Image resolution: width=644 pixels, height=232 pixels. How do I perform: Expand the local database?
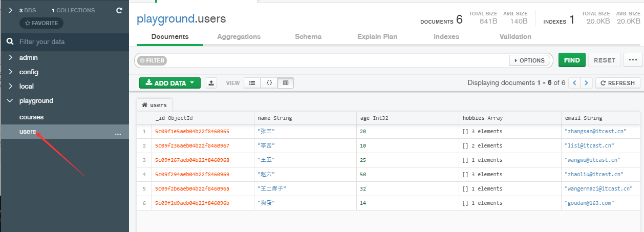[x=10, y=87]
